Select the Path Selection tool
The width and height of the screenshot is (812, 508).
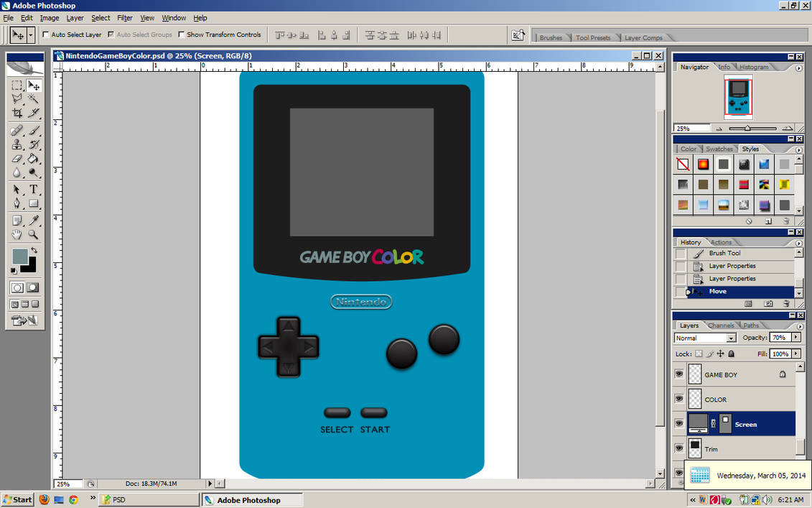click(17, 189)
